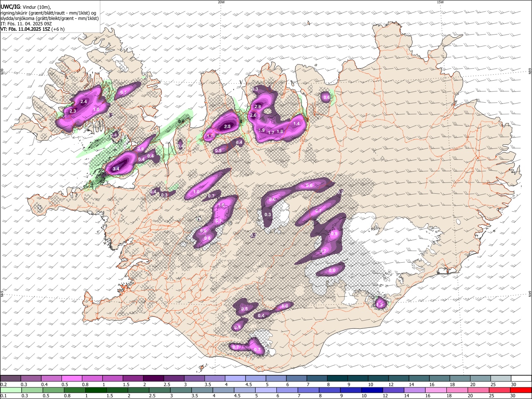
Task: Pick the white last swatch in the upper legend
Action: [x=521, y=379]
